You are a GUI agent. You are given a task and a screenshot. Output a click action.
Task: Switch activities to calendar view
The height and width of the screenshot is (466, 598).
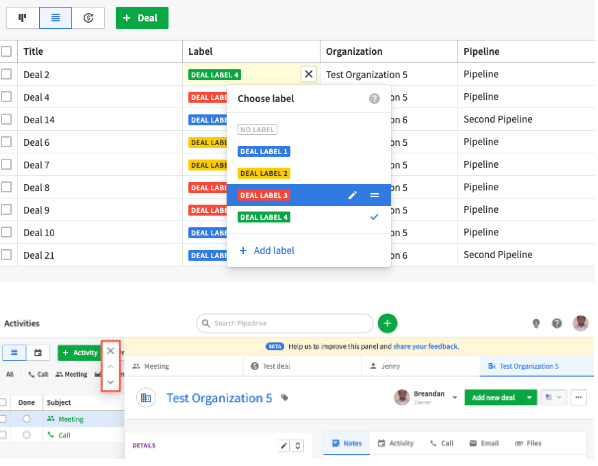[x=38, y=353]
